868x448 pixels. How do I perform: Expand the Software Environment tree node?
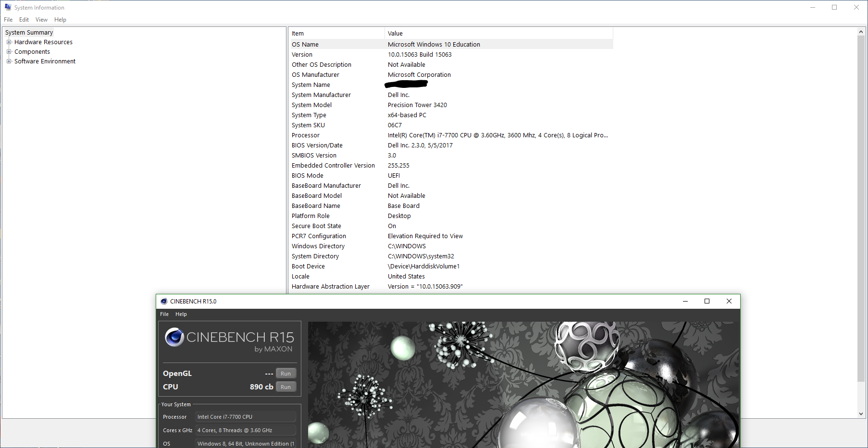[x=9, y=61]
